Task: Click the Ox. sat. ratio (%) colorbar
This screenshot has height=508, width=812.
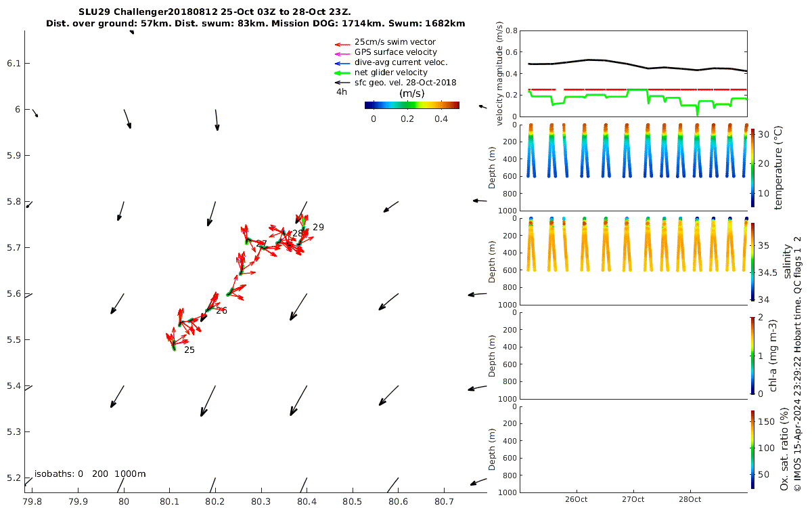Action: (752, 449)
